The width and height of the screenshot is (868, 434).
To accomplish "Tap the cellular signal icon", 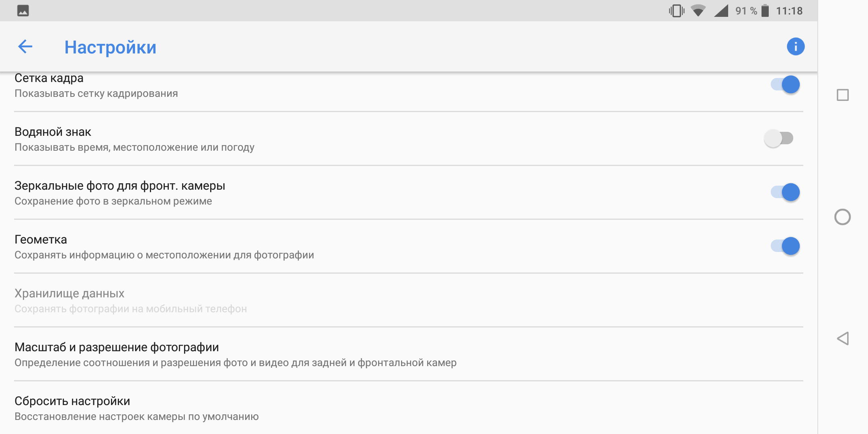I will [721, 11].
